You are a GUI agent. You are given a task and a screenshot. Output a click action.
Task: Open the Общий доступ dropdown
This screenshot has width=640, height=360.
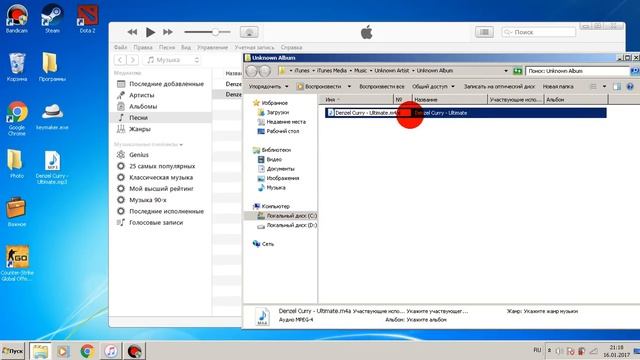pyautogui.click(x=433, y=87)
